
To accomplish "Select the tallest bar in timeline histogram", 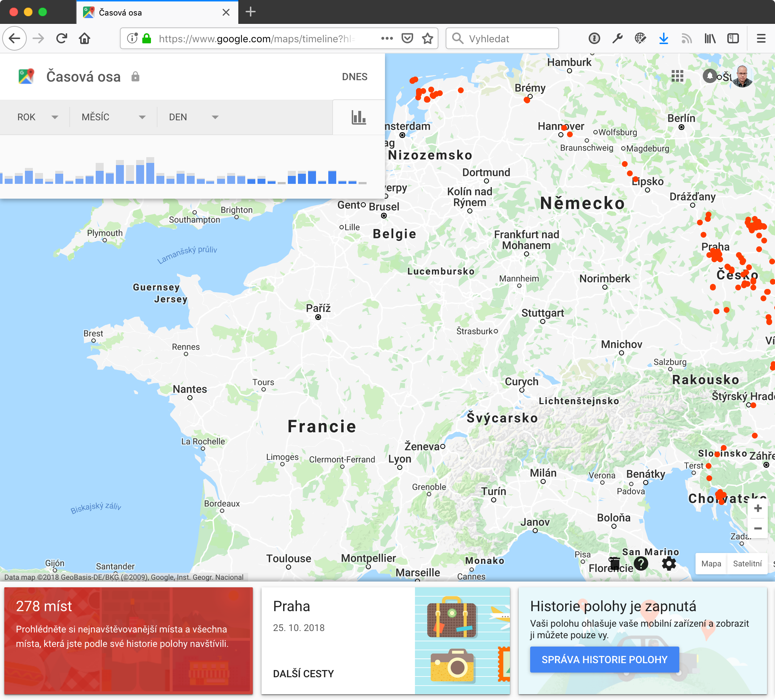I will 150,170.
